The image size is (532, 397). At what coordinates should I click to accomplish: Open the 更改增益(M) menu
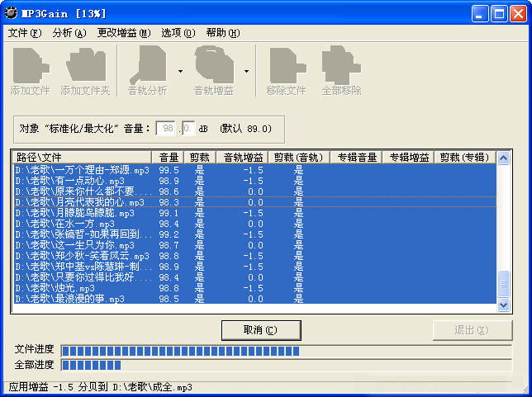124,33
